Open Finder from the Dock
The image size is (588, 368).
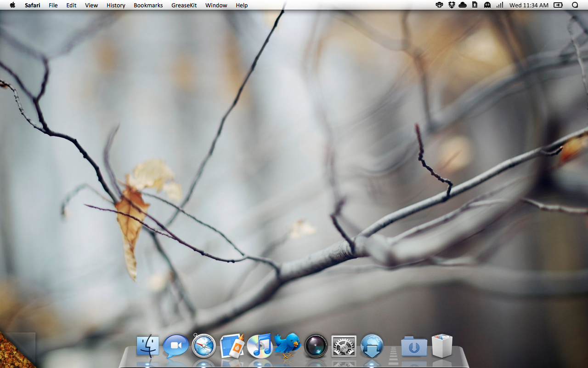[x=147, y=346]
